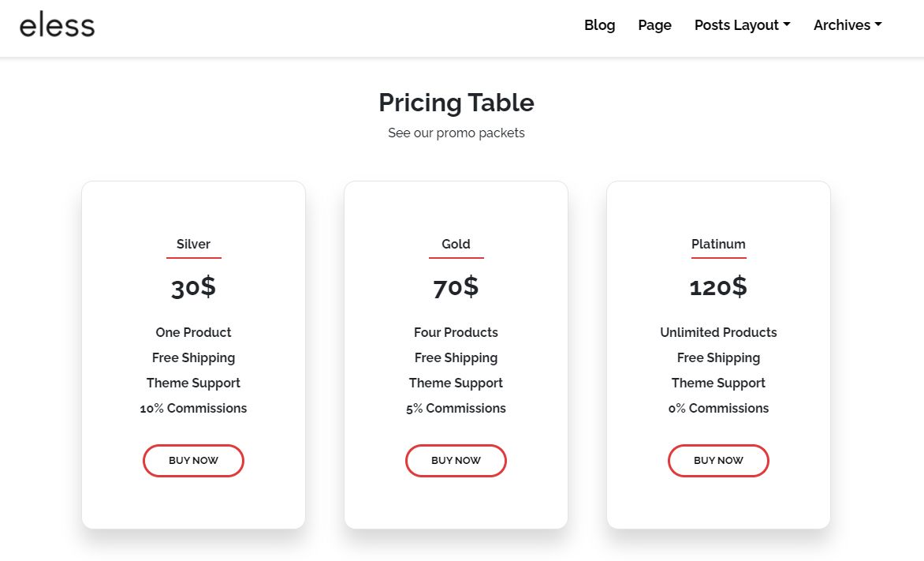Click the 0% Commissions feature line
Screen dimensions: 924x561
pos(718,408)
